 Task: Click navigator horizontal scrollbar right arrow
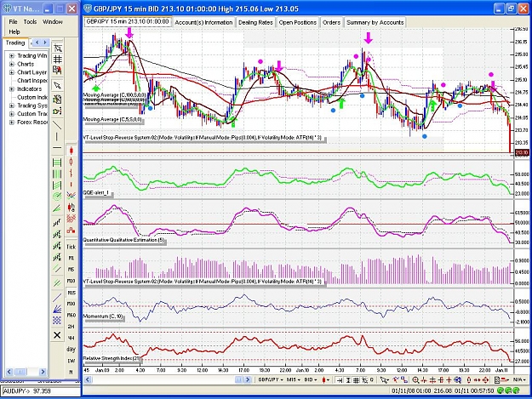[x=43, y=372]
